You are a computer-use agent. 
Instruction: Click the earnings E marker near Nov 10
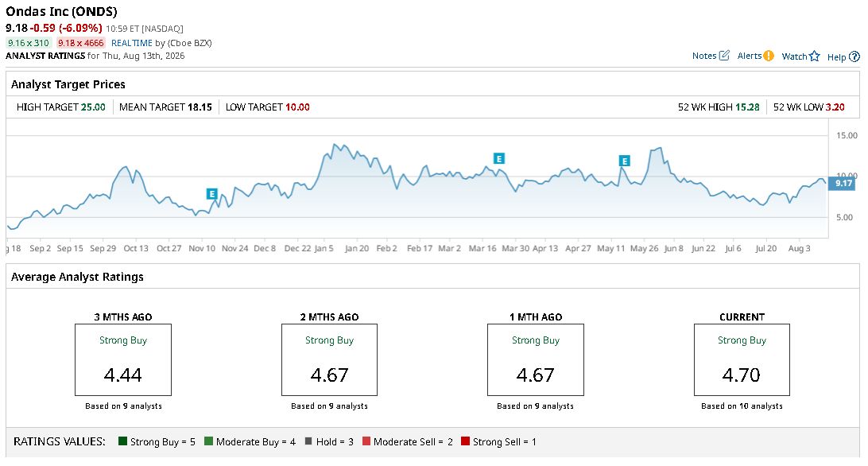(211, 194)
